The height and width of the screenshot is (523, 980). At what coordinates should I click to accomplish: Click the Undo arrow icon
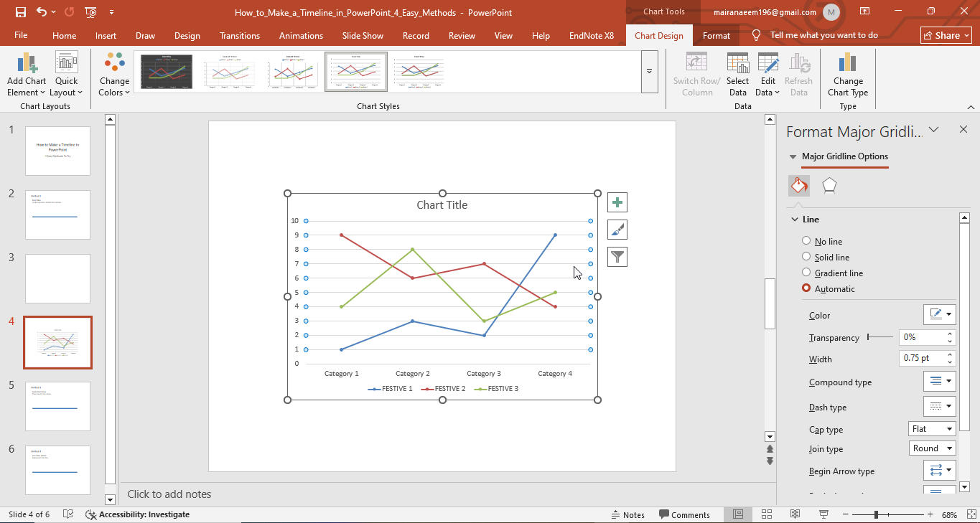click(x=41, y=12)
